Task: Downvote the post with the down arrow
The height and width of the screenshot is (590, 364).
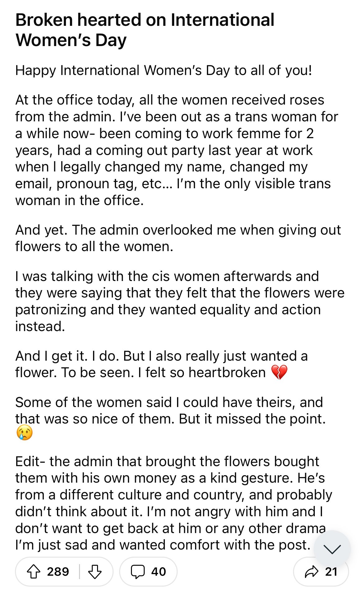Action: [95, 572]
